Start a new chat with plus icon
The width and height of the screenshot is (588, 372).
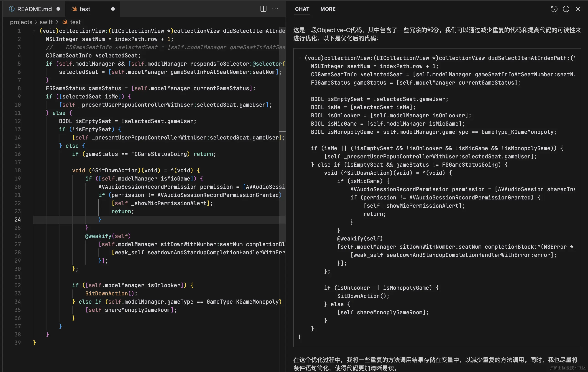pyautogui.click(x=566, y=9)
